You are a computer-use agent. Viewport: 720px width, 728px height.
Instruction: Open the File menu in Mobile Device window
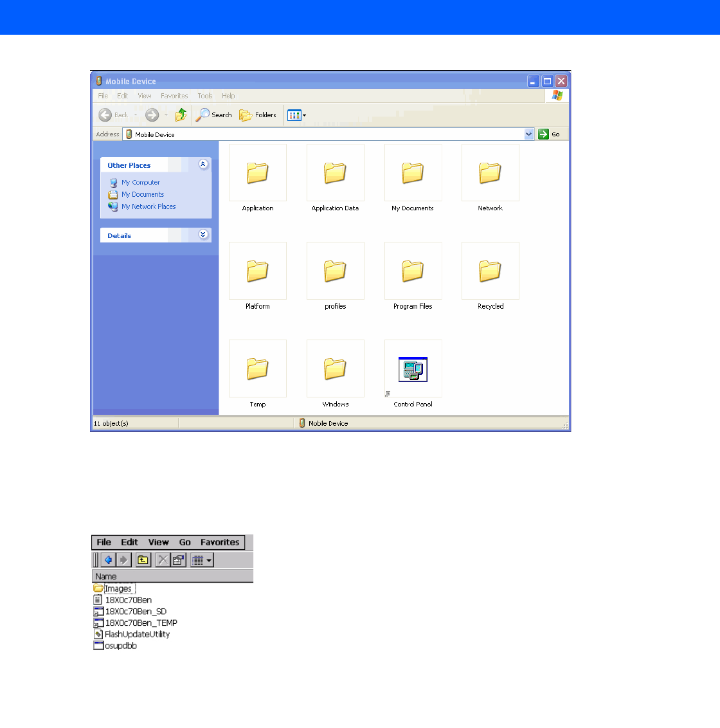click(103, 96)
